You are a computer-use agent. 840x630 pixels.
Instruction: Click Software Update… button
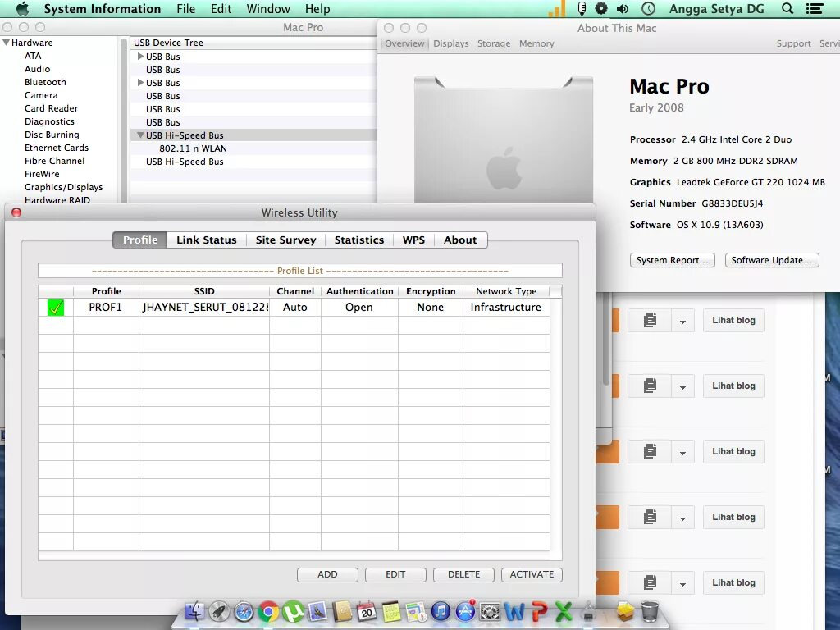coord(772,260)
